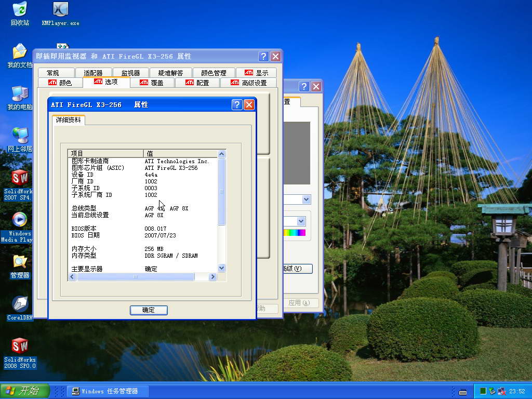Click the color spectrum bar
The height and width of the screenshot is (399, 532).
point(295,232)
